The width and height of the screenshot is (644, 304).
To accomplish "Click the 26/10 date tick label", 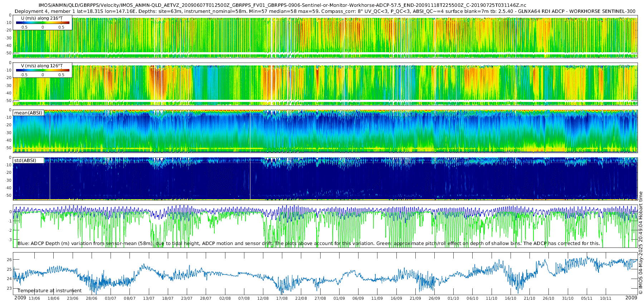I will pyautogui.click(x=548, y=298).
